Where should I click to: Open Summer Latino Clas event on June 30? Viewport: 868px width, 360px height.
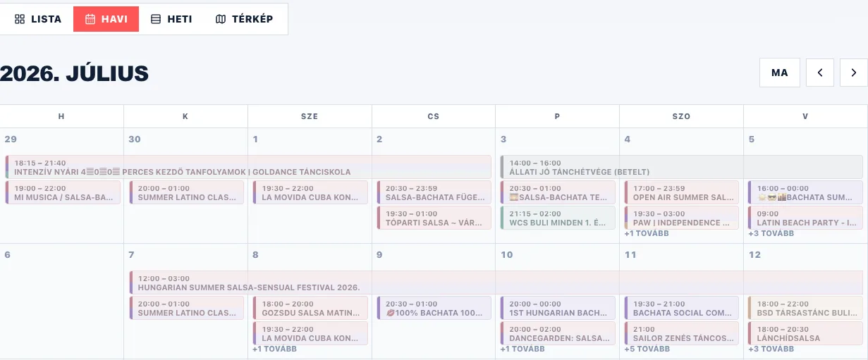coord(186,192)
